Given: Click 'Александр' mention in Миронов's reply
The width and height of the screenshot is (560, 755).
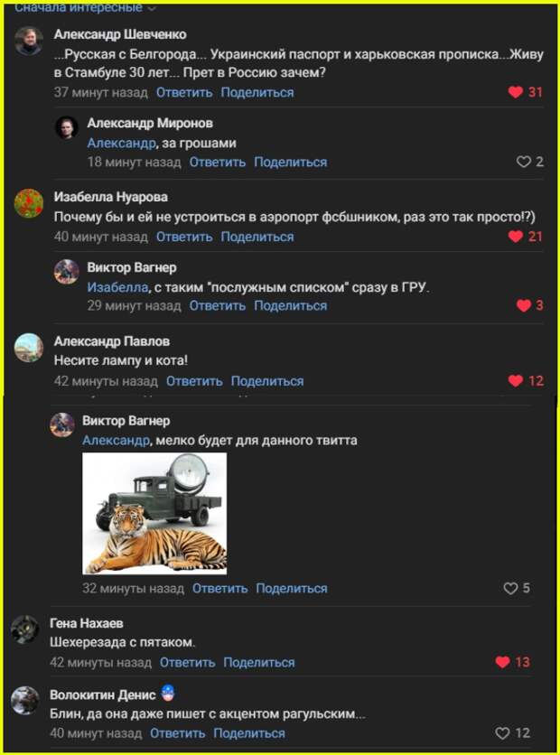Looking at the screenshot, I should pos(121,144).
